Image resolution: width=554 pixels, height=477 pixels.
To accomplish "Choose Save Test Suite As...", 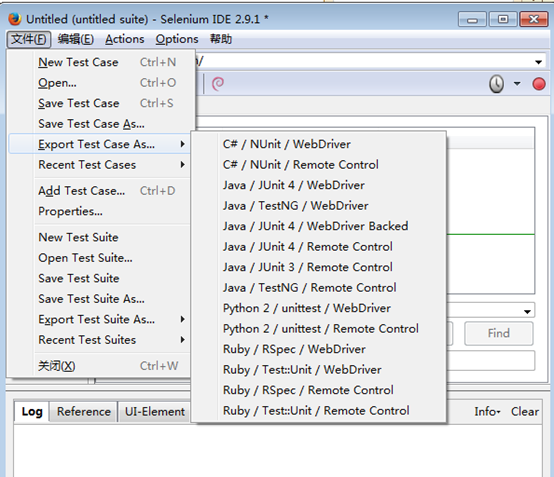I will [x=99, y=299].
